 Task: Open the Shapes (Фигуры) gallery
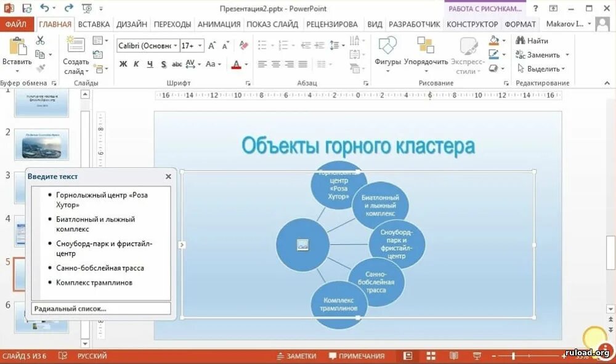click(x=387, y=55)
